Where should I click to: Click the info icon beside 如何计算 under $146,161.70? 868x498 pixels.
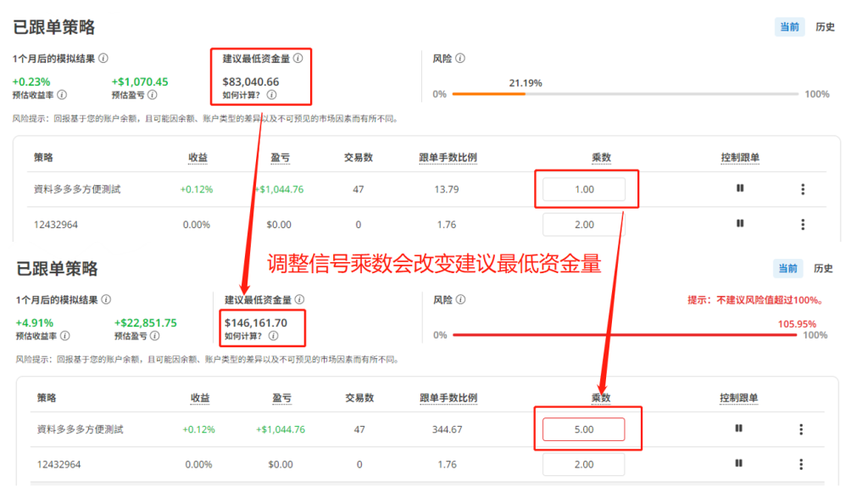tap(273, 336)
